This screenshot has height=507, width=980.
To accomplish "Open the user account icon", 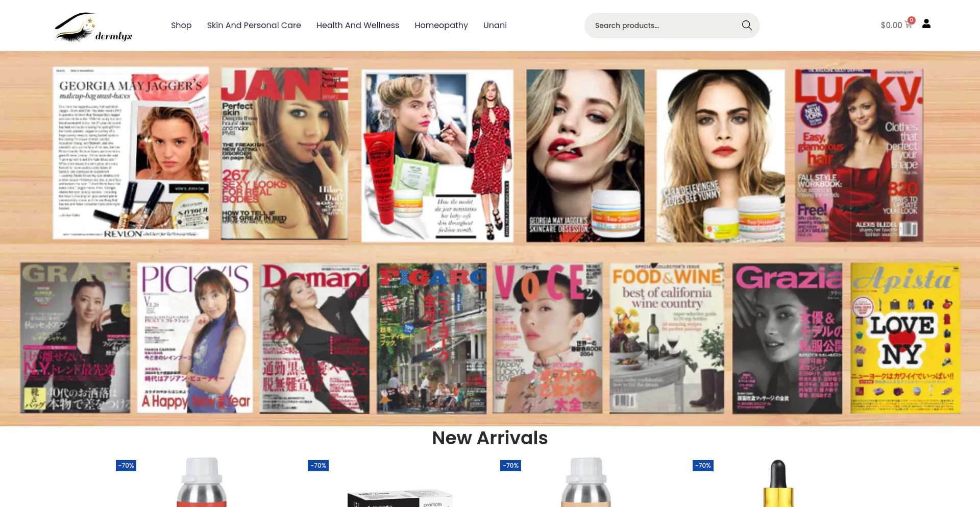I will point(926,24).
